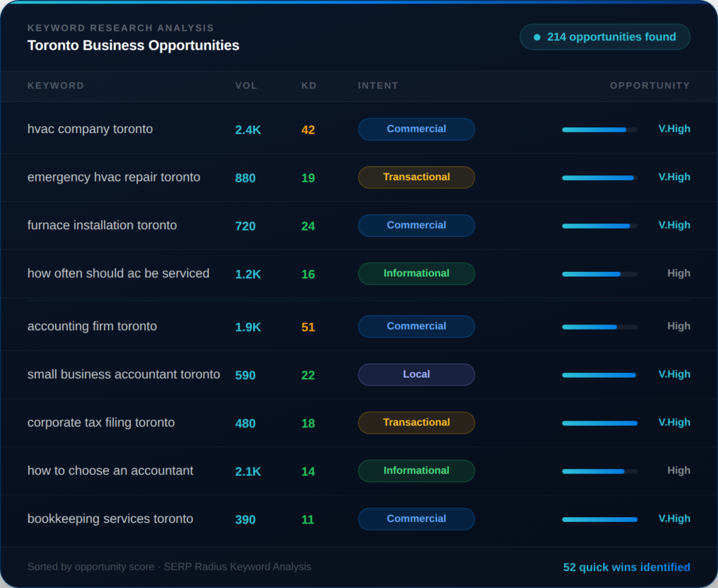
Task: Click the Local intent tag
Action: tap(416, 374)
